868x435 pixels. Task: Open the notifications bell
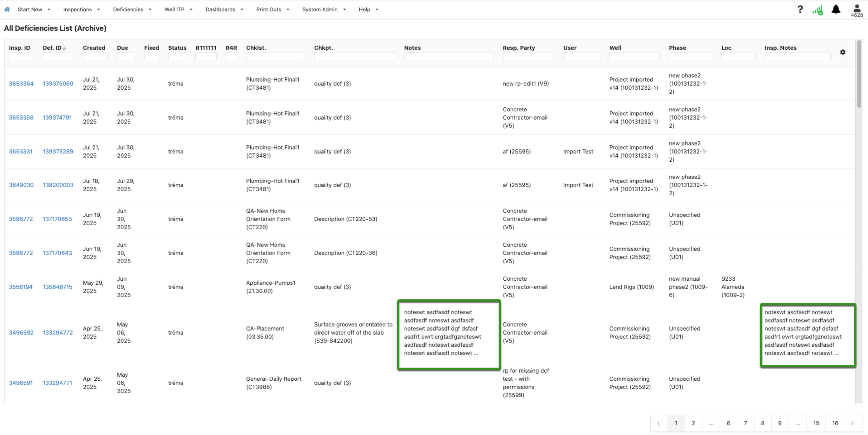point(836,9)
